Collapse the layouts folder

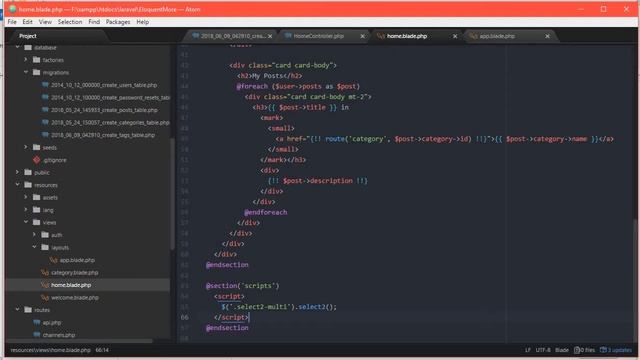pyautogui.click(x=34, y=247)
